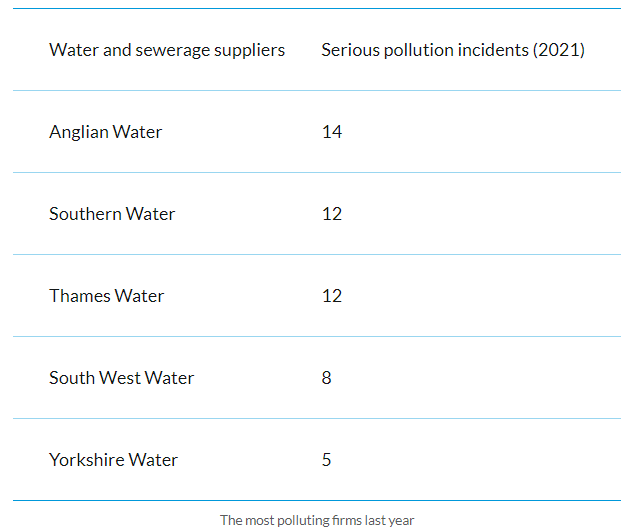
Task: Click the value 5 for Yorkshire Water
Action: pos(327,460)
